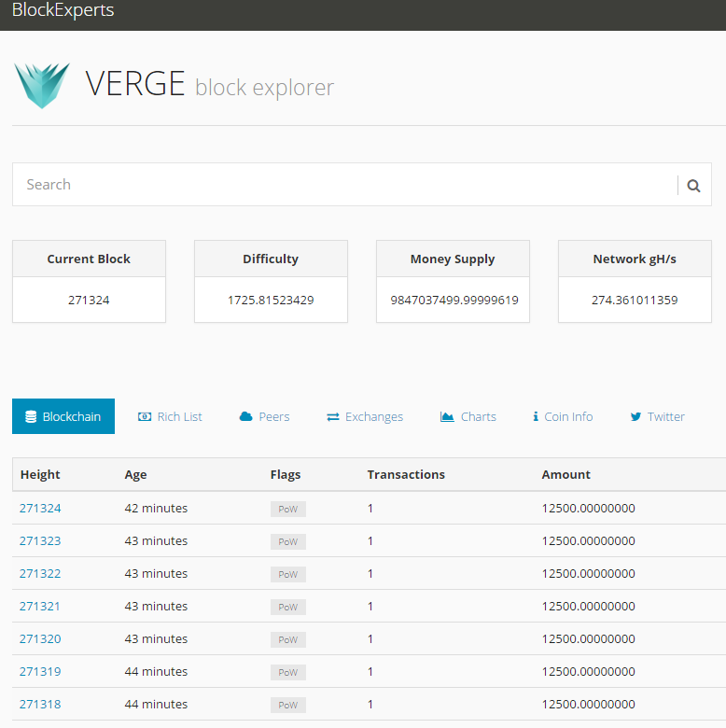Open the Twitter tab
Screen dimensions: 726x728
[x=657, y=416]
